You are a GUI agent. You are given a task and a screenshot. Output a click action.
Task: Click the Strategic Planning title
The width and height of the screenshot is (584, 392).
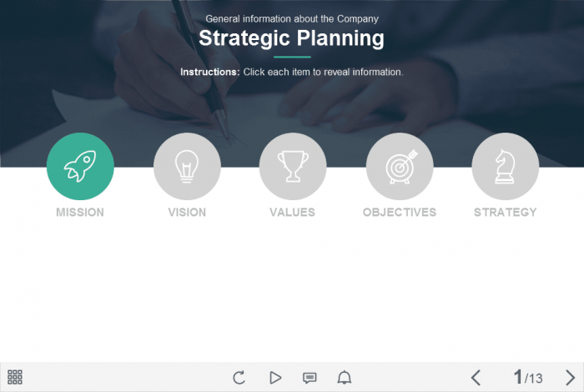[292, 38]
